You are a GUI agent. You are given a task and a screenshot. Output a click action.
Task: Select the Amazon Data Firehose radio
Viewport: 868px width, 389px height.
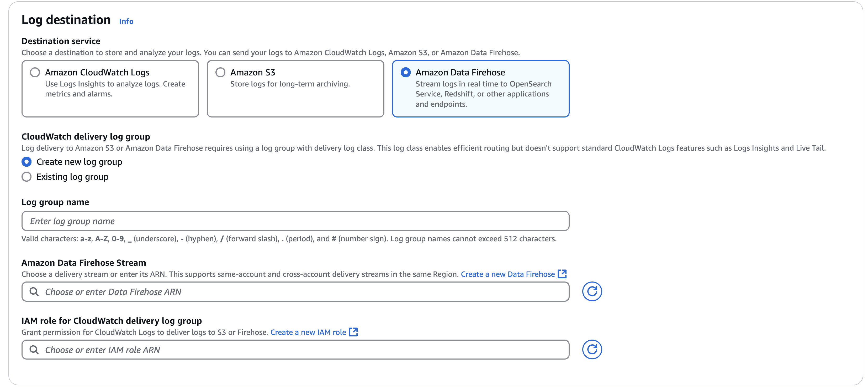point(405,72)
